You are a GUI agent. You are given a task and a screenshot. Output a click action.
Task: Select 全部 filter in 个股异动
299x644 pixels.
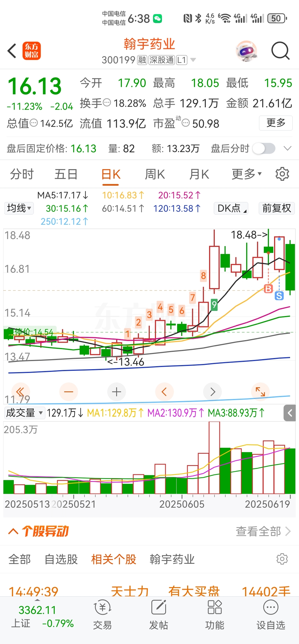[x=19, y=559]
